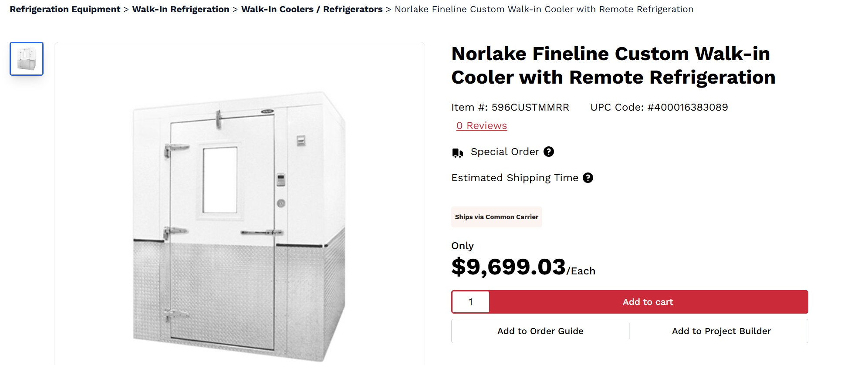Click Add to Order Guide button
This screenshot has height=365, width=868.
(x=540, y=331)
